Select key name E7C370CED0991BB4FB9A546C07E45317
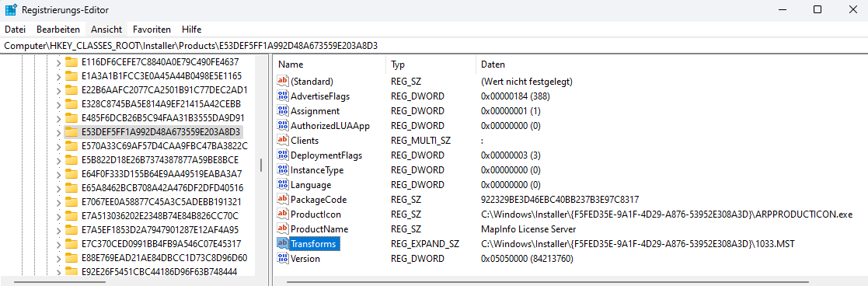 click(x=161, y=243)
